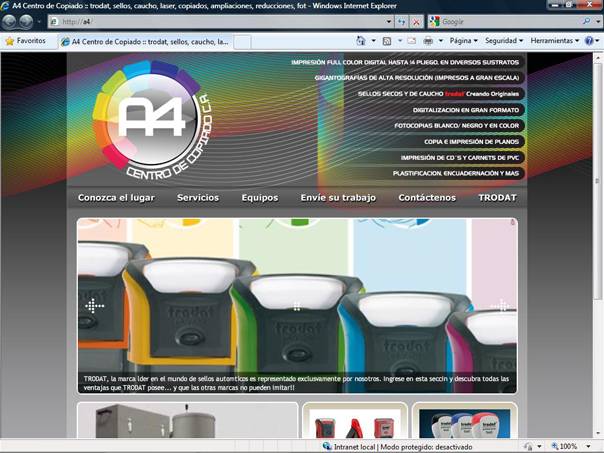
Task: Refresh the page using the refresh icon
Action: (402, 21)
